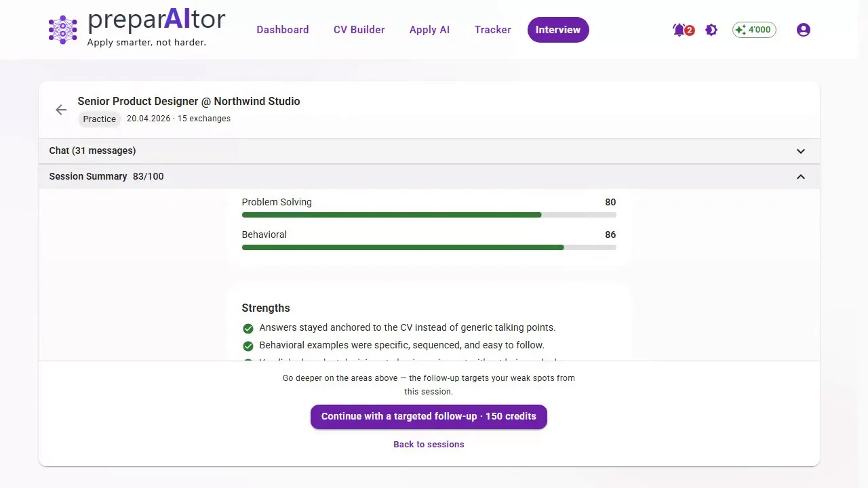This screenshot has height=488, width=868.
Task: Open the Dashboard nav item
Action: pyautogui.click(x=283, y=30)
